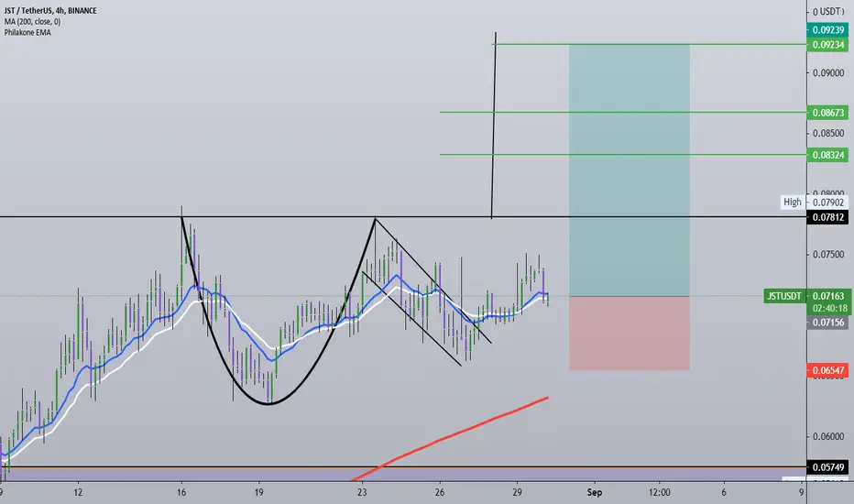The image size is (854, 504).
Task: Click the gray 0.07156 price label
Action: pos(827,323)
